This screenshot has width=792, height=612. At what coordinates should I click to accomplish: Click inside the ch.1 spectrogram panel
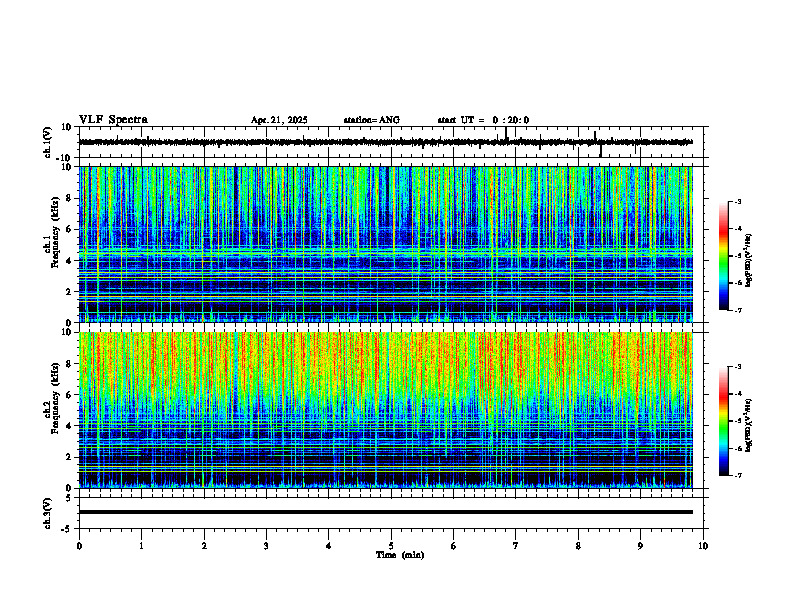(x=385, y=244)
